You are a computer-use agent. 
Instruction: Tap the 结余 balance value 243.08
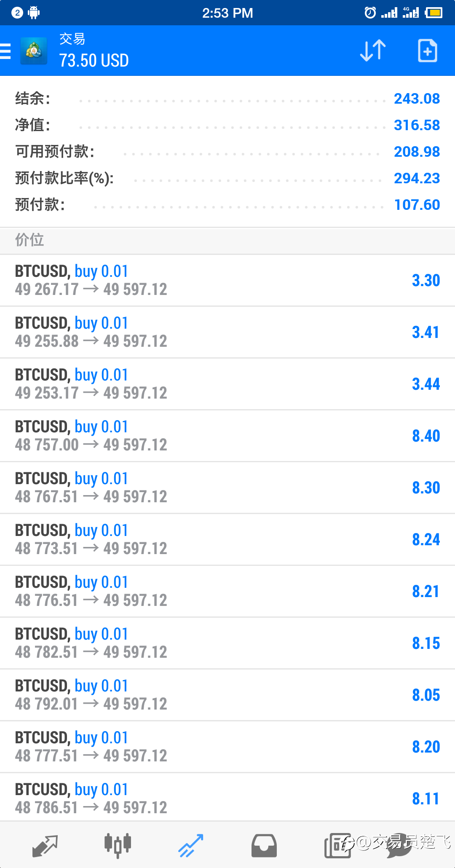click(x=417, y=99)
